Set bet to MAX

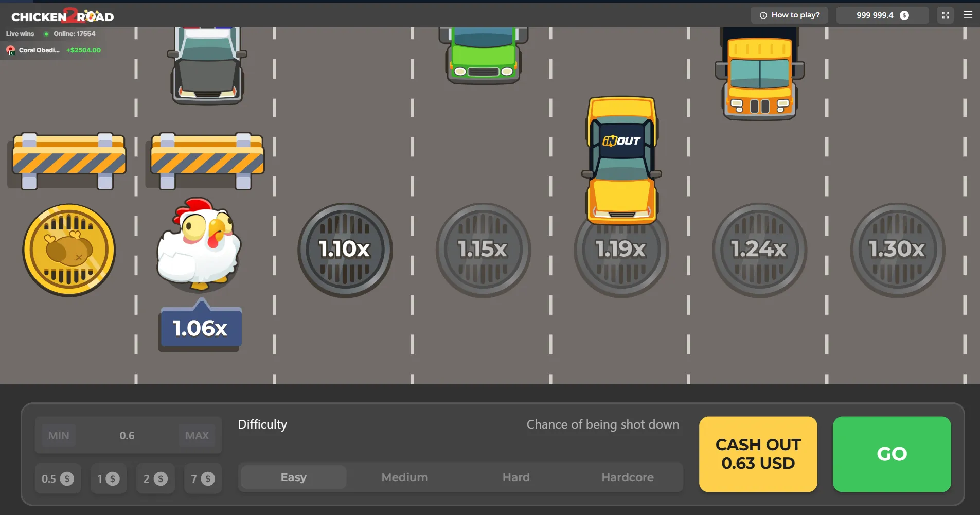point(197,436)
